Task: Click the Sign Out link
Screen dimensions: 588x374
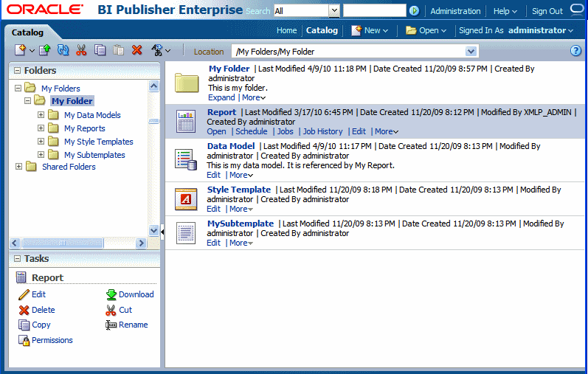Action: (547, 11)
